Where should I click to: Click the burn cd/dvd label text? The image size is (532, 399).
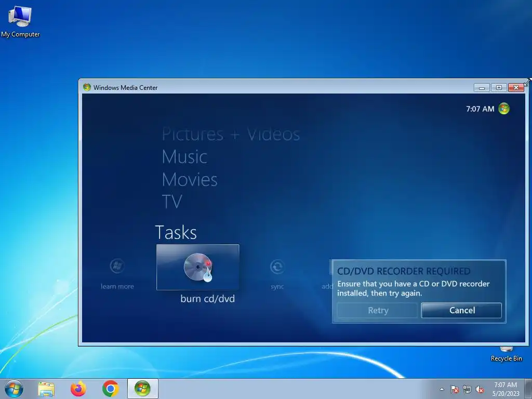[208, 299]
